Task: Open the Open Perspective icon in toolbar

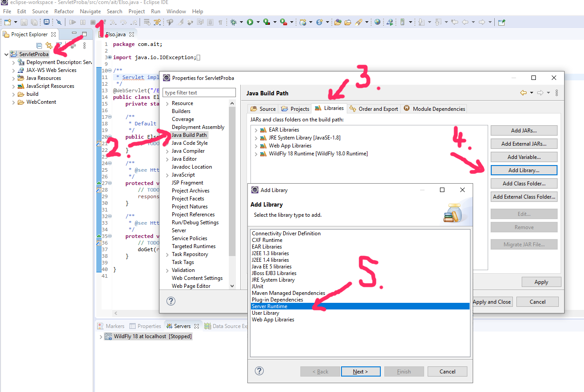Action: tap(501, 22)
